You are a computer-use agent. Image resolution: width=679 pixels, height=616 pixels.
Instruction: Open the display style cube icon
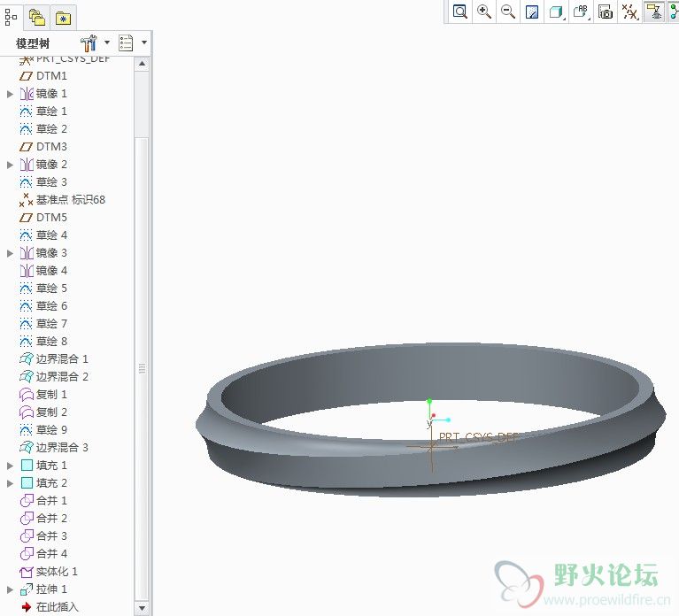coord(557,12)
